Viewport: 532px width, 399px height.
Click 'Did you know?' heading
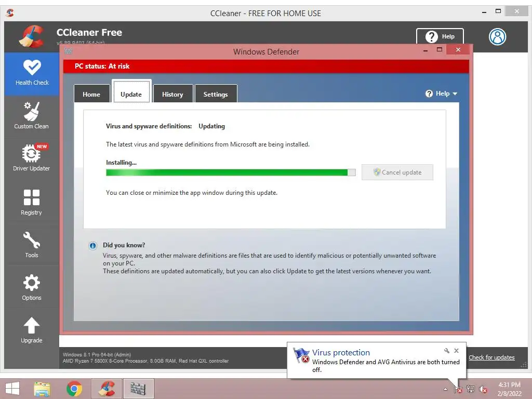tap(124, 245)
